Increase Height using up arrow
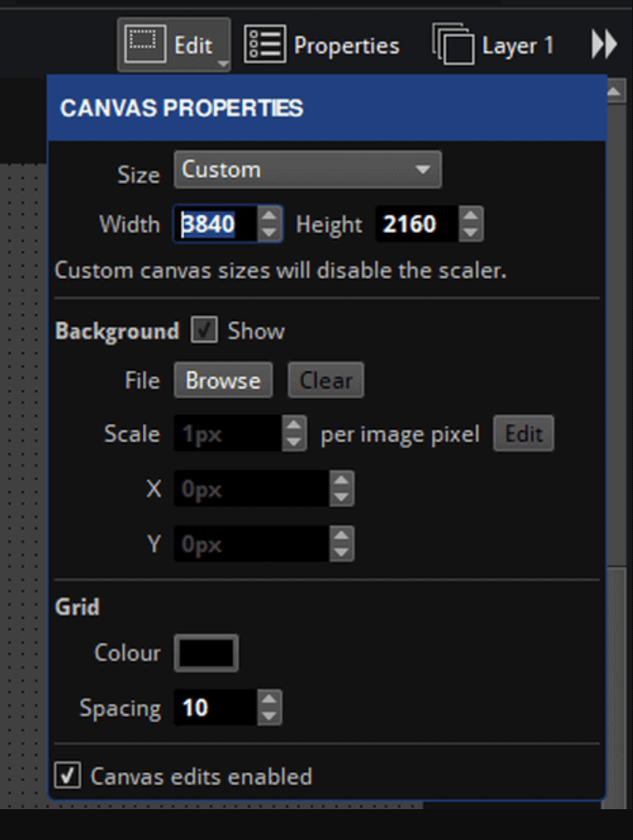The width and height of the screenshot is (633, 840). point(470,216)
